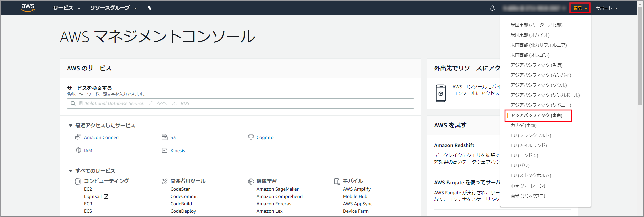The height and width of the screenshot is (217, 644).
Task: Toggle the 東京 region dropdown
Action: (580, 8)
